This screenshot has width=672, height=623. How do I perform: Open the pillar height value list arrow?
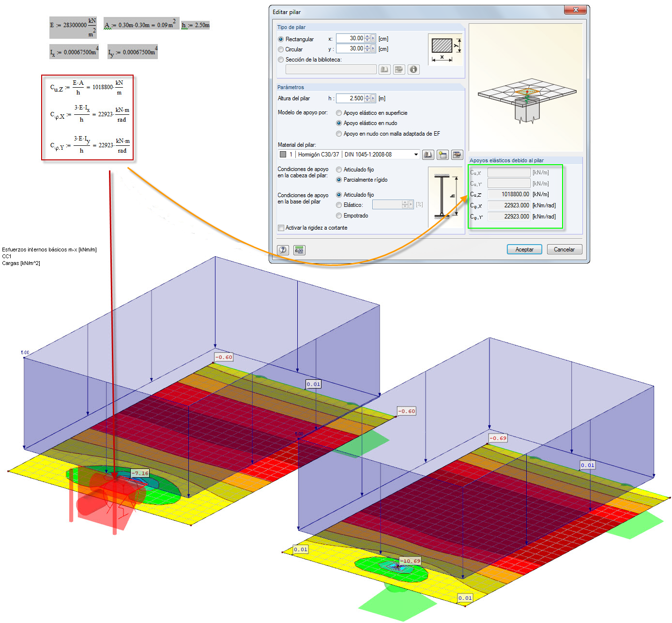[373, 98]
